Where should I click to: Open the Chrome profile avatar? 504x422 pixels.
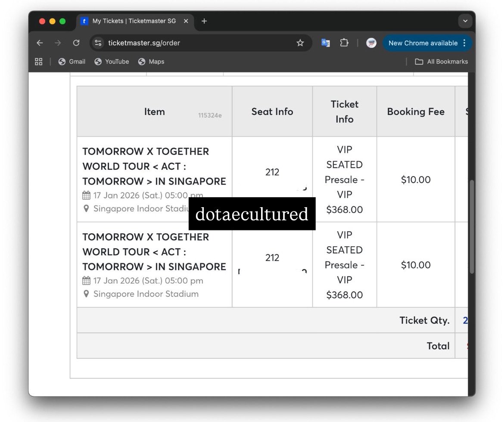tap(371, 43)
